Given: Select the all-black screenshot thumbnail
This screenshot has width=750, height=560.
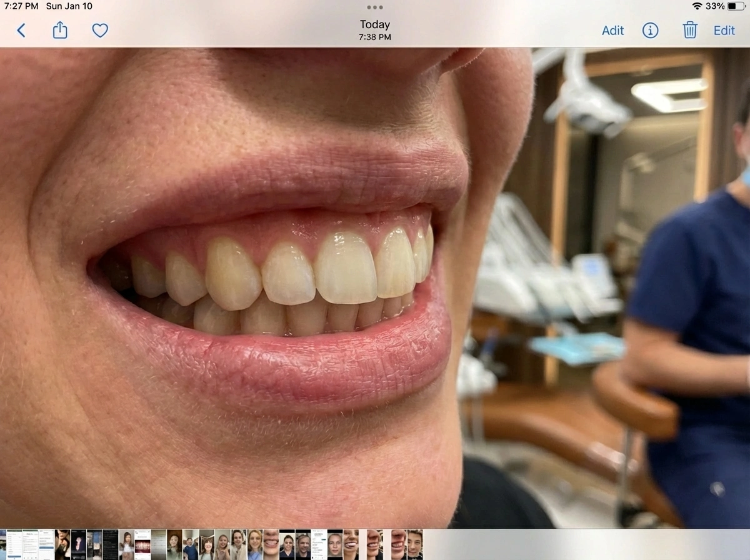Looking at the screenshot, I should coord(111,544).
